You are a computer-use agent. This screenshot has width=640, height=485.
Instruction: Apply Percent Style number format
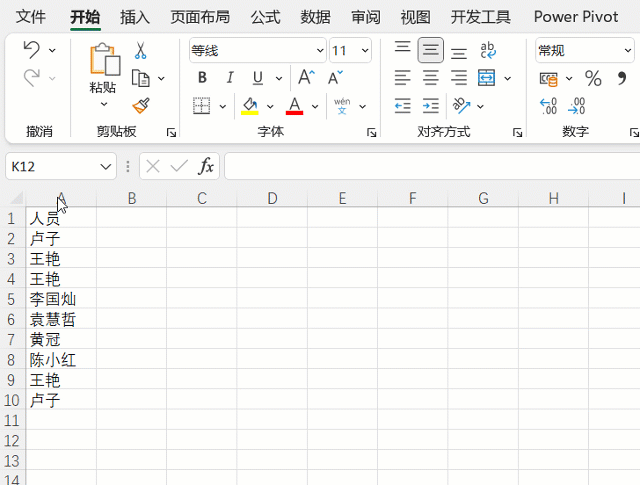pyautogui.click(x=593, y=78)
